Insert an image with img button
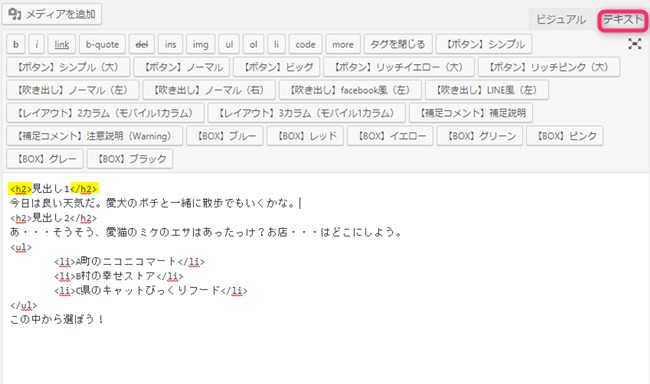This screenshot has height=384, width=650. pyautogui.click(x=201, y=44)
